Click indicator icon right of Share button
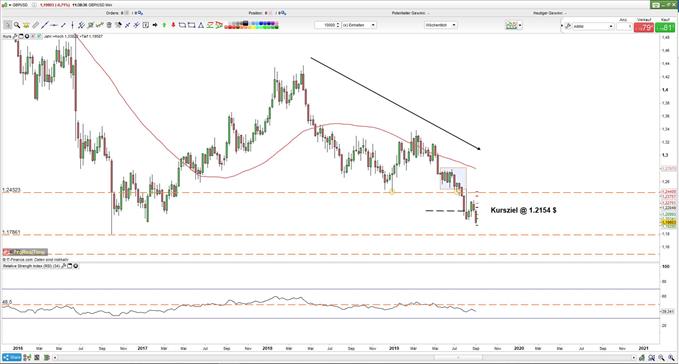 (x=27, y=358)
